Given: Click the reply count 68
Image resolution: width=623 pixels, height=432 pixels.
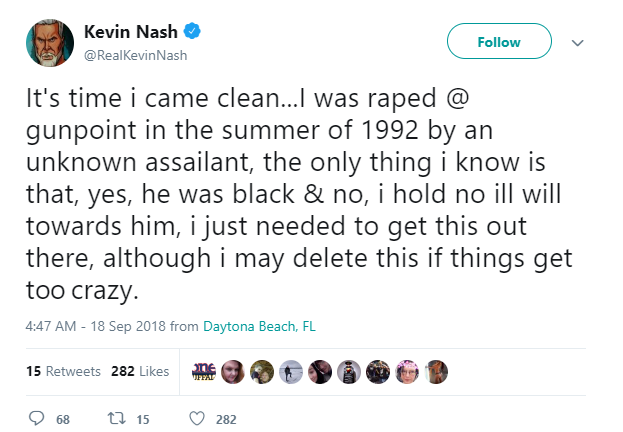Looking at the screenshot, I should click(63, 419).
